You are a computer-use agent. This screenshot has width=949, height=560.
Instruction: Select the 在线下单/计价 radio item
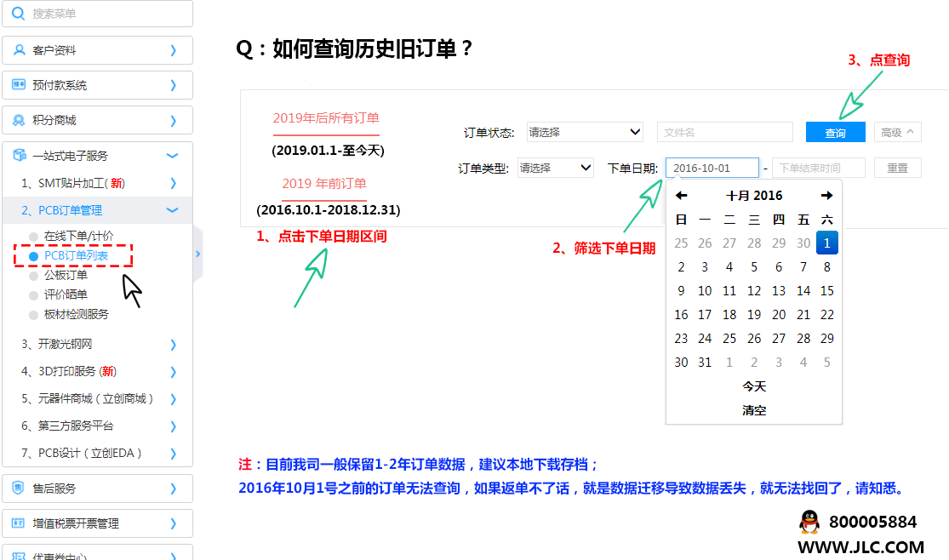point(34,237)
